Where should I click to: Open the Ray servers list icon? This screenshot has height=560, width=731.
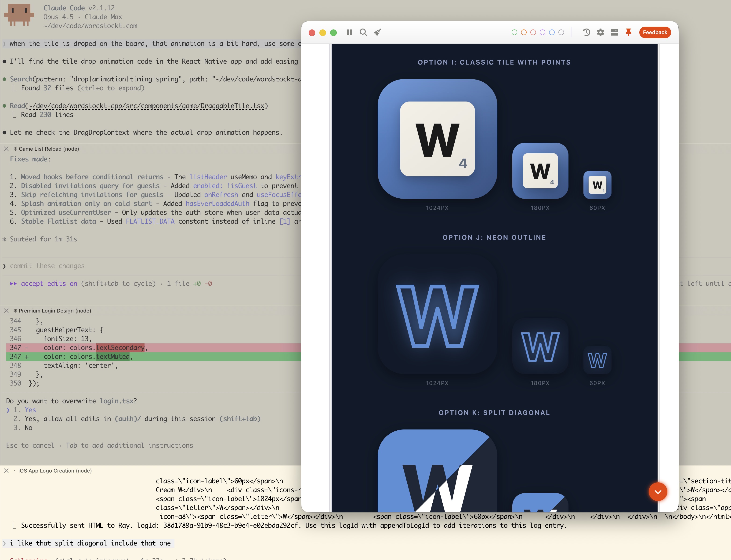[x=614, y=32]
